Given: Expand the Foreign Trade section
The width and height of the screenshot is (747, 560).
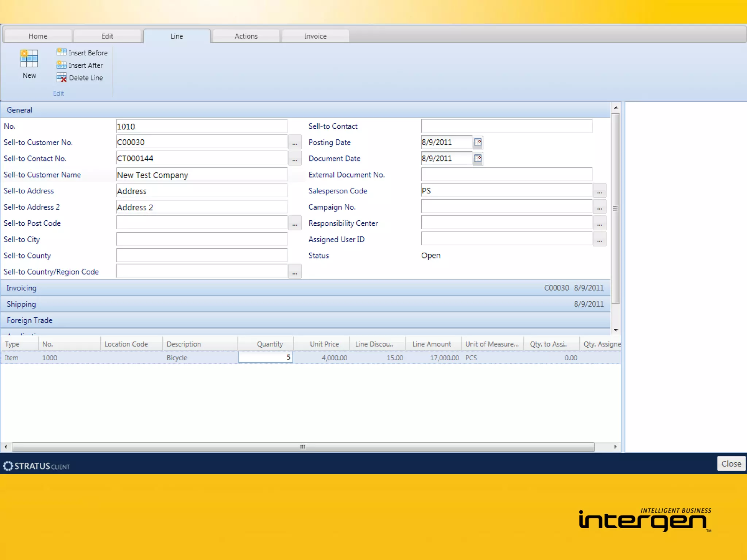Looking at the screenshot, I should (x=305, y=320).
